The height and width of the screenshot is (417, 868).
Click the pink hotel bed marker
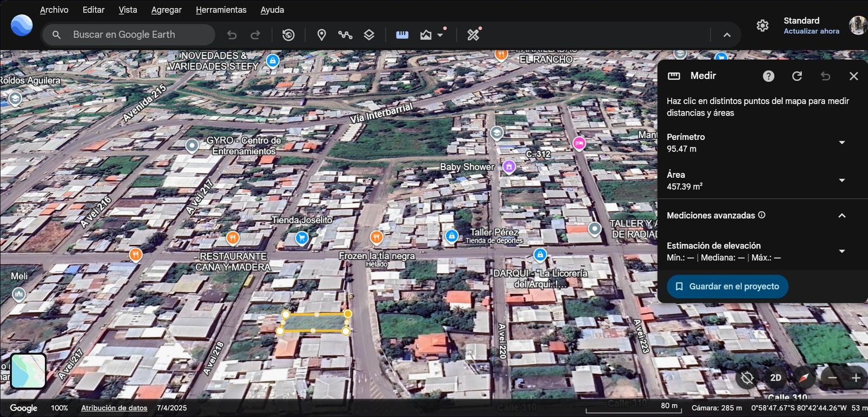tap(579, 143)
